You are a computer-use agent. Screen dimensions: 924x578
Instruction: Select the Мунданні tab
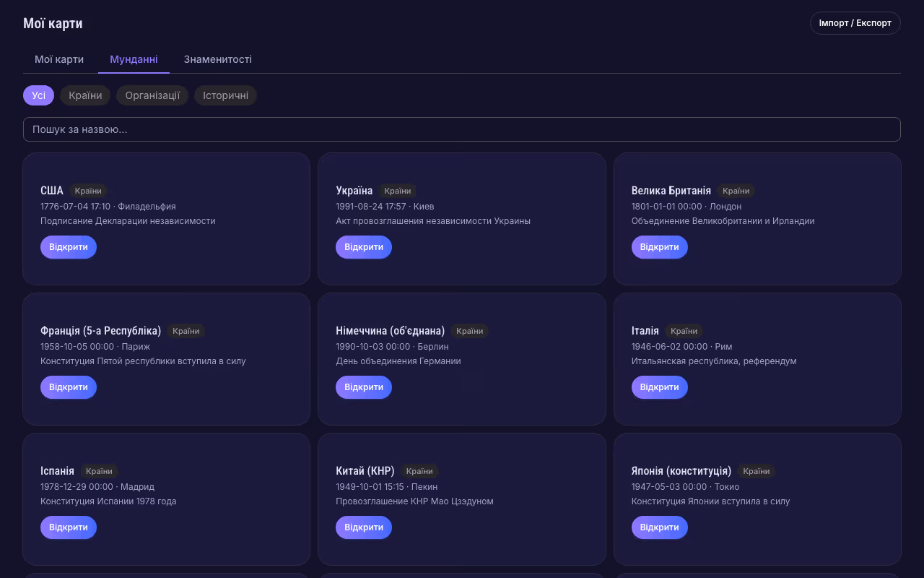pyautogui.click(x=134, y=59)
